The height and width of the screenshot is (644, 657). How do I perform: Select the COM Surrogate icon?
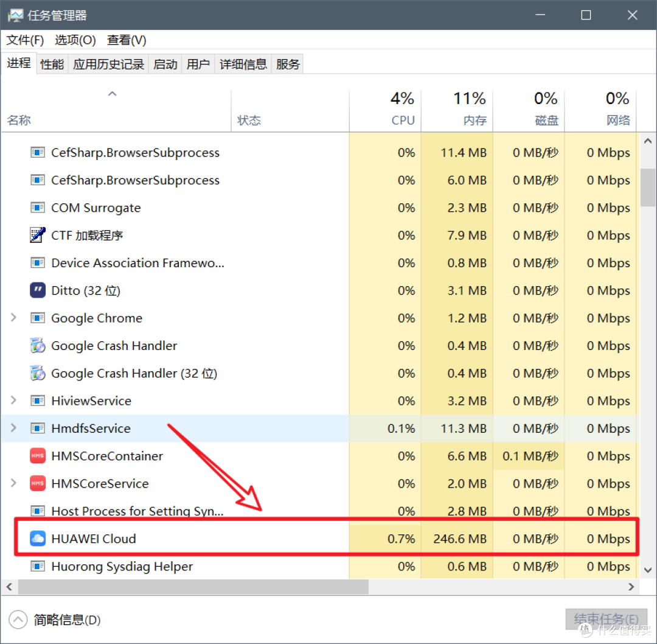[38, 208]
